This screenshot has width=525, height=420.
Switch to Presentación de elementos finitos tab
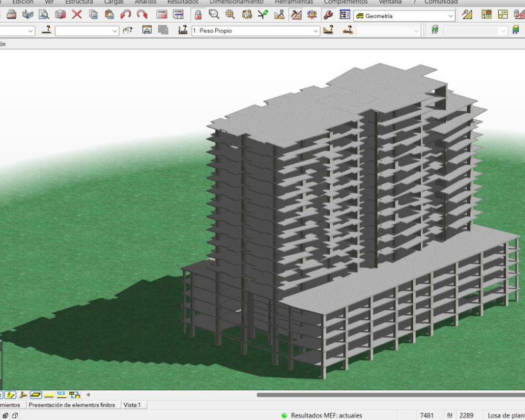pos(72,405)
